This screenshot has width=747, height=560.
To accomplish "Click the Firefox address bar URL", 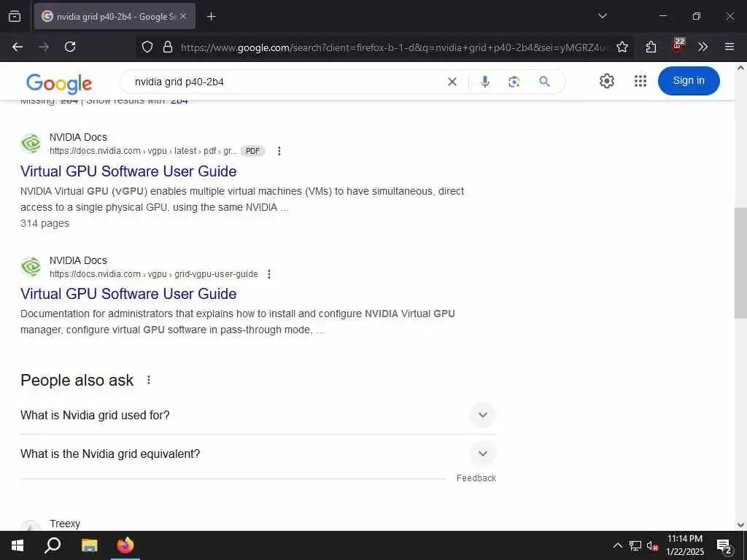I will (393, 47).
